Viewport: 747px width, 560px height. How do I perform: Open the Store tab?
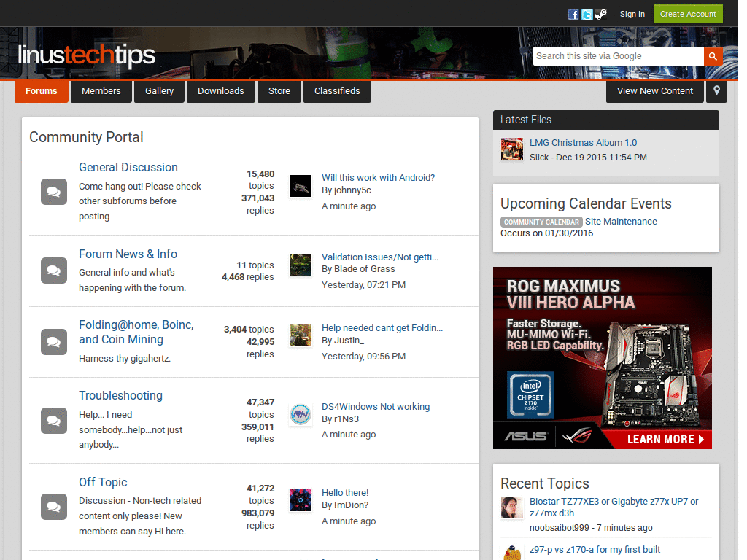point(279,91)
